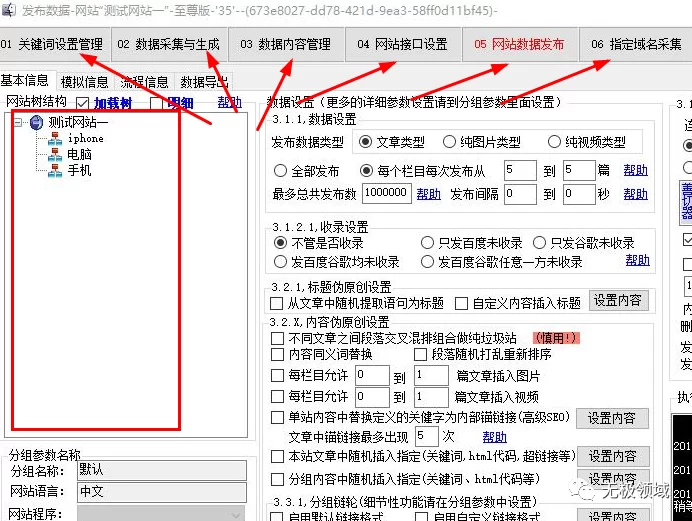
Task: Select 纯视频类型 radio button
Action: (554, 142)
